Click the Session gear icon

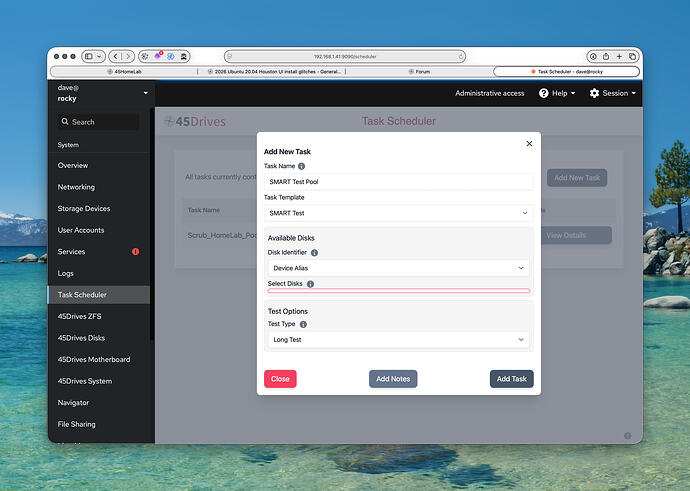(594, 93)
